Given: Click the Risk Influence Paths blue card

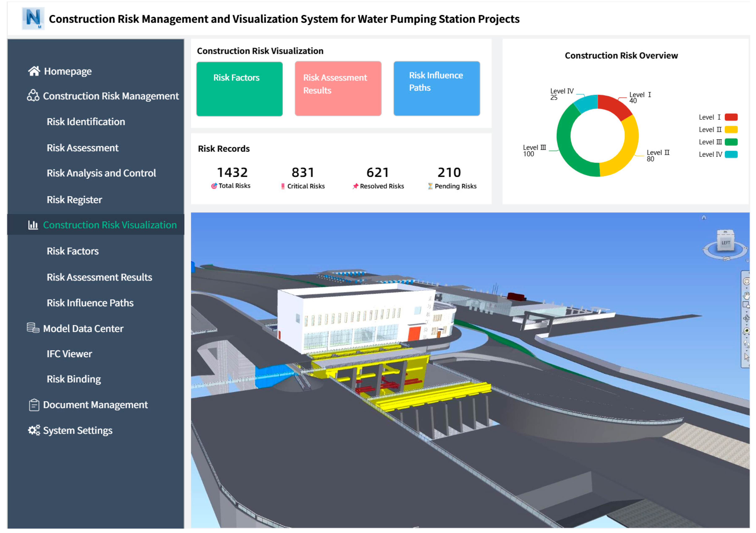Looking at the screenshot, I should [437, 88].
